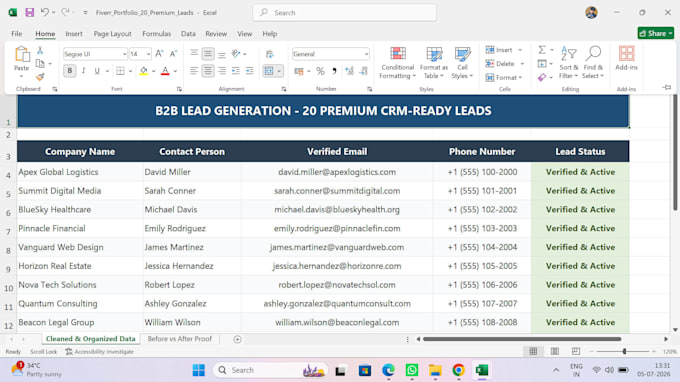This screenshot has width=680, height=382.
Task: Add a new sheet
Action: coord(237,339)
